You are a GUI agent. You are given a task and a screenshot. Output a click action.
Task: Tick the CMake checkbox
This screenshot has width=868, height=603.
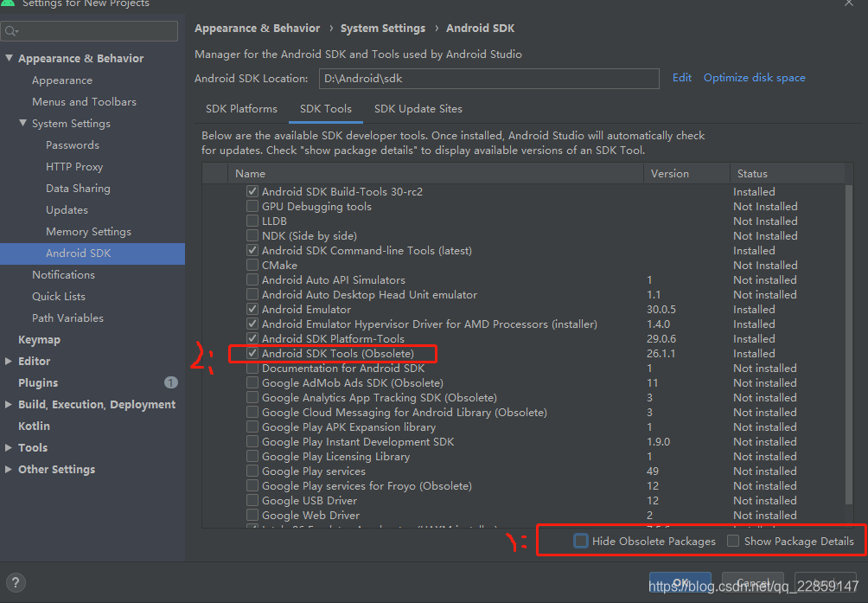tap(252, 265)
